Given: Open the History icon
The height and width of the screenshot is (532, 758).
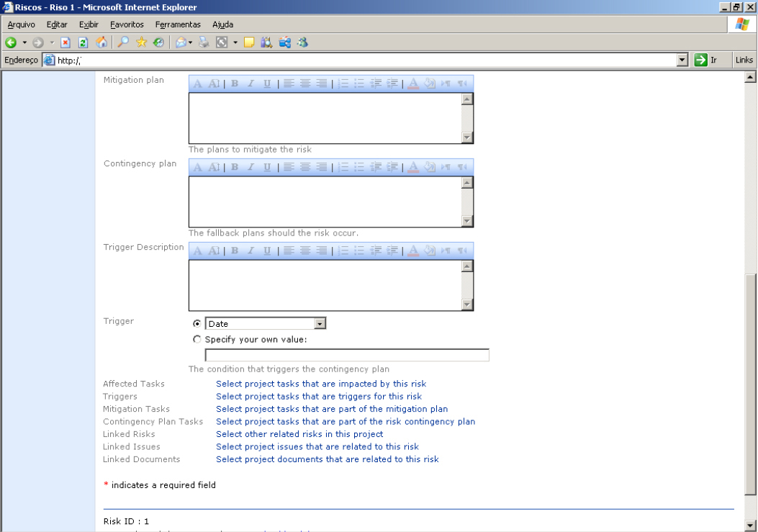Looking at the screenshot, I should click(x=158, y=42).
